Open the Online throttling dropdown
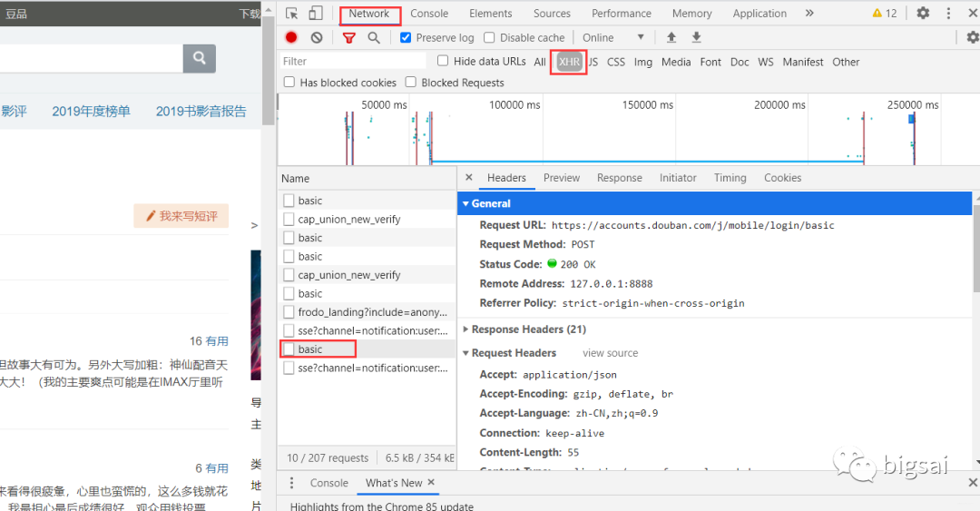 pos(613,37)
